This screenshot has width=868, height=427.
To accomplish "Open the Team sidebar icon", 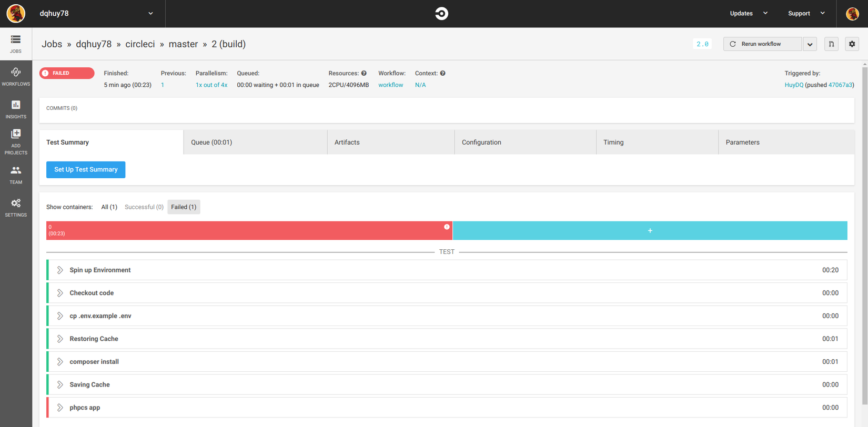I will coord(16,175).
